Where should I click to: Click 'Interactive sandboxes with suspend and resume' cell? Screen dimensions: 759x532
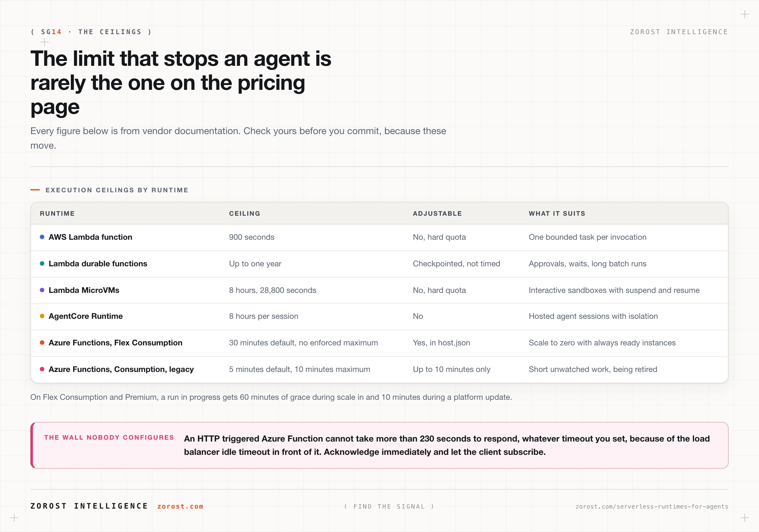pos(614,290)
